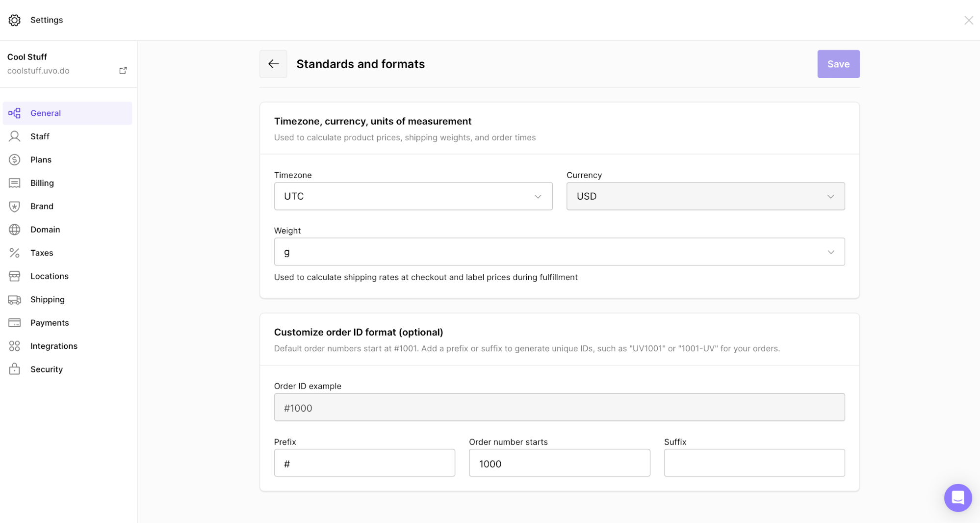The height and width of the screenshot is (523, 980).
Task: Click the Shipping truck icon
Action: 15,299
